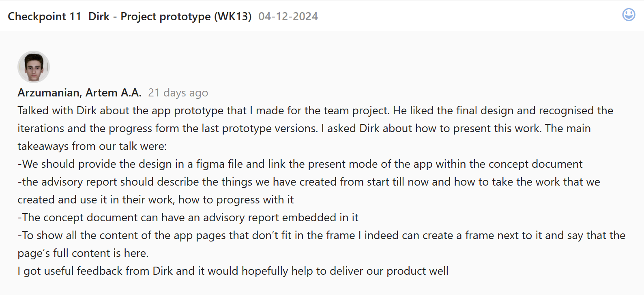
Task: Click the line starting "Talked with Dirk"
Action: (315, 111)
